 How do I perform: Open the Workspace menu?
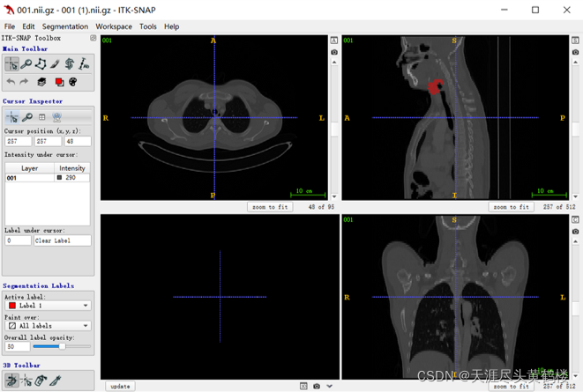tap(114, 26)
